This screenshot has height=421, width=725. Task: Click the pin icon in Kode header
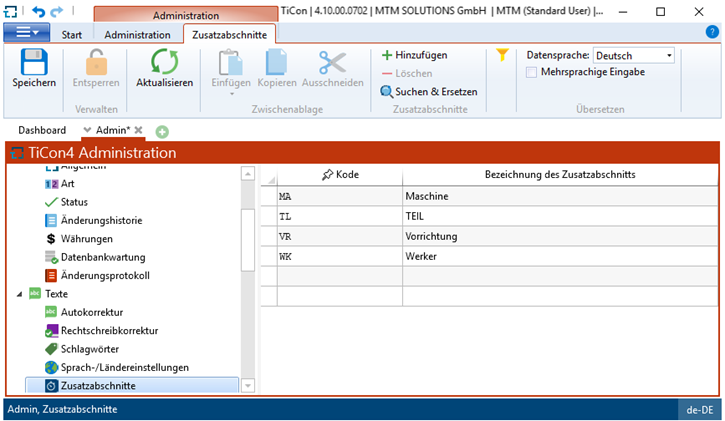click(327, 175)
